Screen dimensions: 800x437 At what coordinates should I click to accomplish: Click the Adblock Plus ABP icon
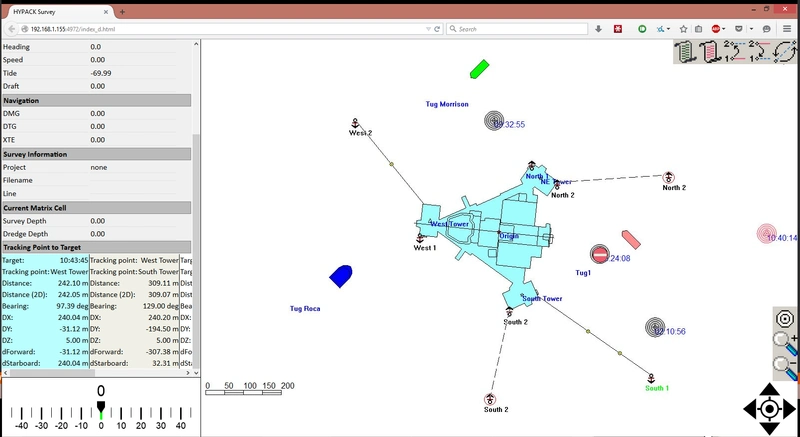pos(716,29)
